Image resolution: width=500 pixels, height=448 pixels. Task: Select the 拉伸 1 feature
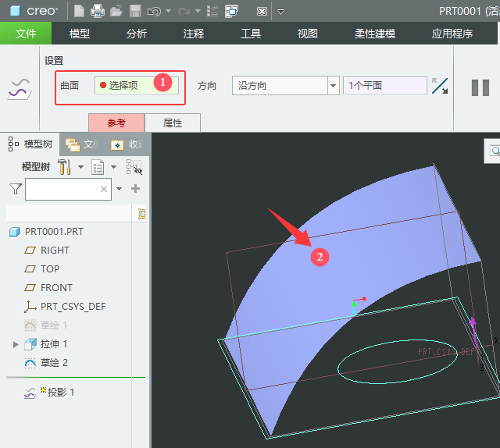(x=45, y=344)
